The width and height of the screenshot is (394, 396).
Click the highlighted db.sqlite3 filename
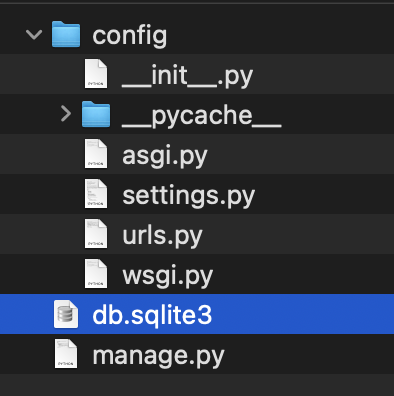152,315
